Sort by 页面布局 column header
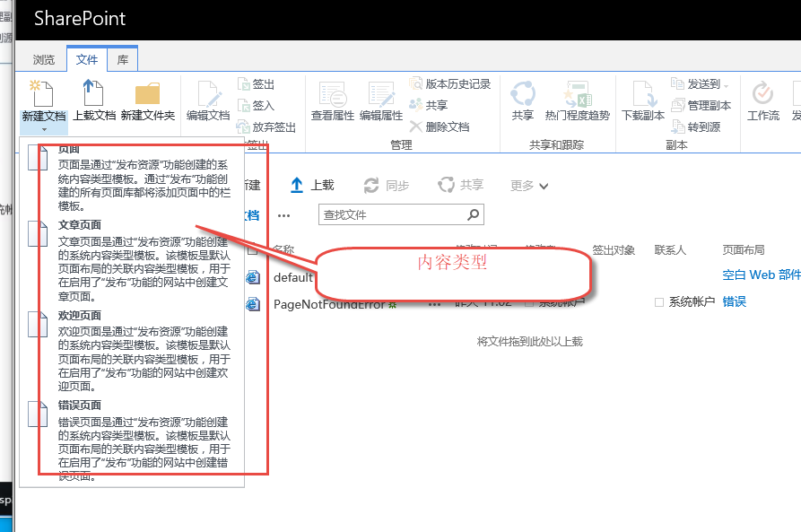This screenshot has height=532, width=801. (x=744, y=250)
